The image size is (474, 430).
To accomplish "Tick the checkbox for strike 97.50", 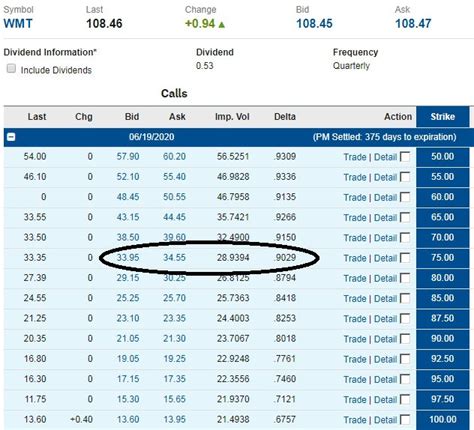I will tap(405, 399).
